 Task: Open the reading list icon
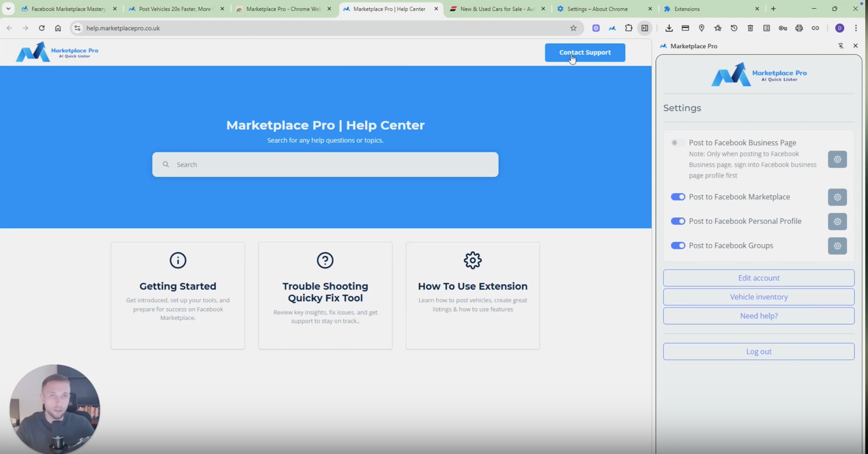point(766,28)
